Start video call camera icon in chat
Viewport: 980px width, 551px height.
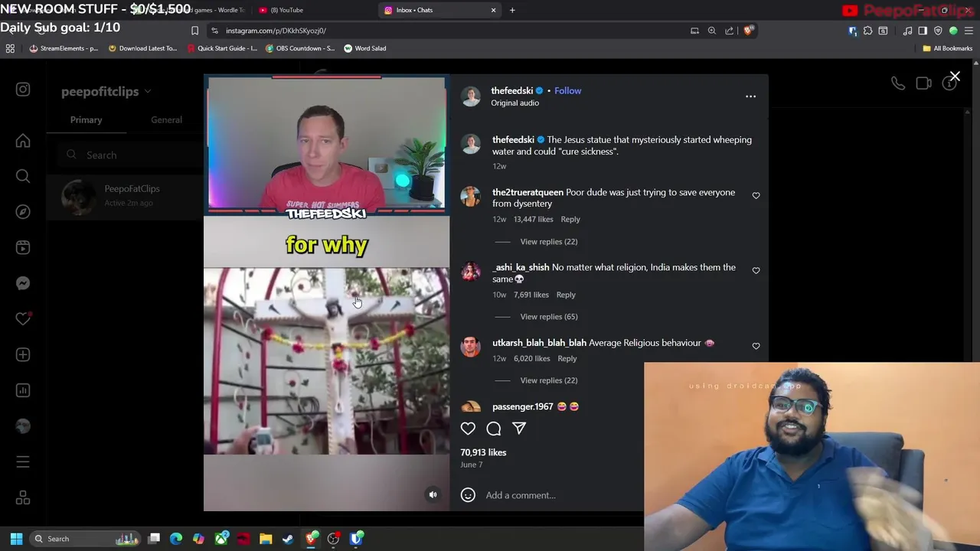click(923, 83)
